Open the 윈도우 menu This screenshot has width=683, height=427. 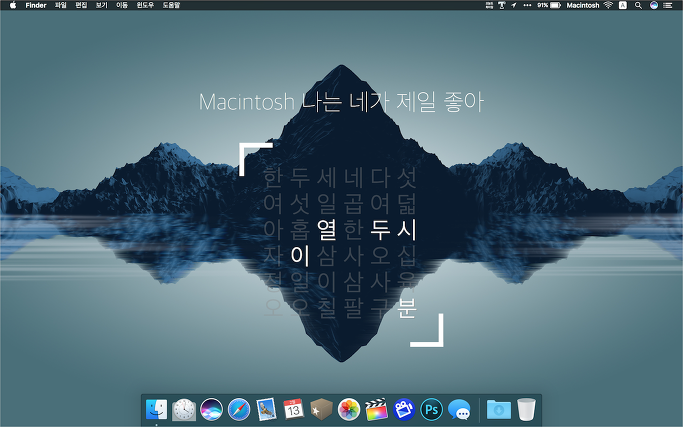click(145, 5)
